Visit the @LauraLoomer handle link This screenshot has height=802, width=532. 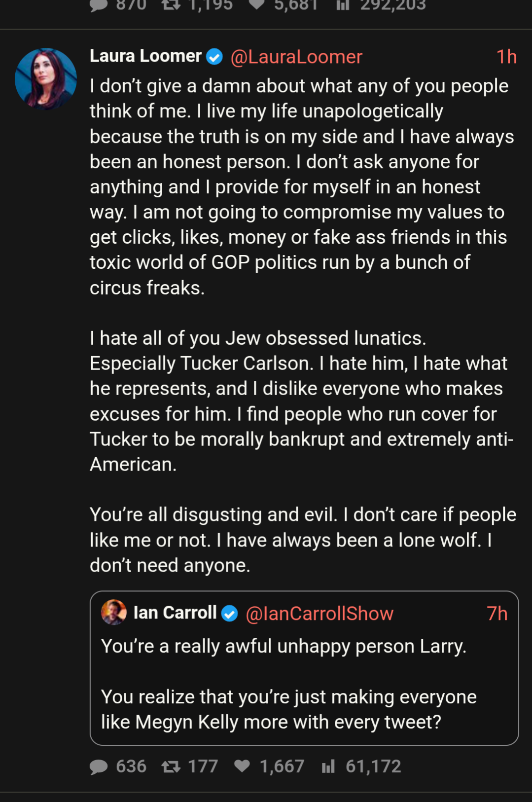(296, 57)
